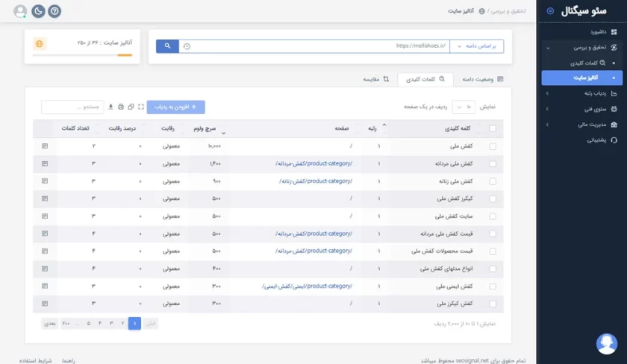The image size is (627, 364).
Task: Click the blue search magnifier button
Action: pyautogui.click(x=167, y=46)
